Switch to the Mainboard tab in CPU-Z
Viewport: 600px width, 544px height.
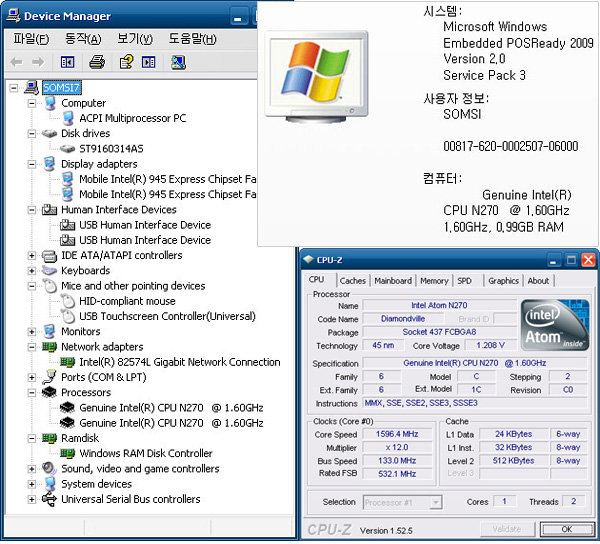(393, 281)
